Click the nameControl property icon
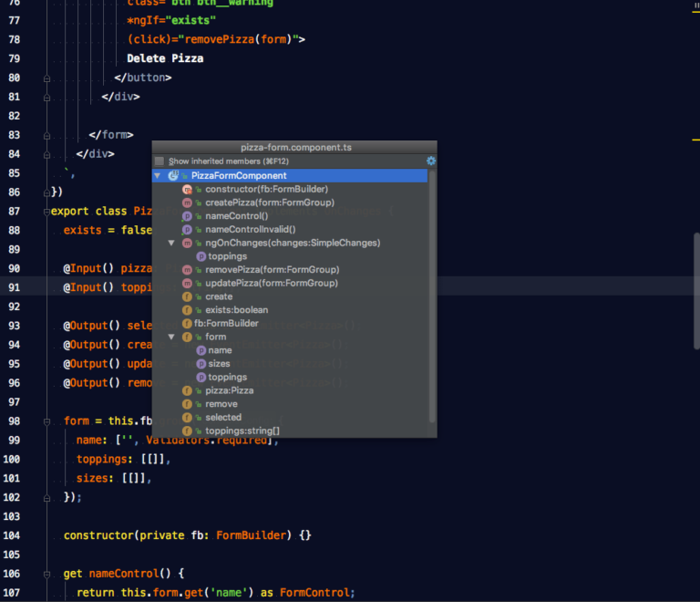The image size is (700, 602). click(187, 216)
